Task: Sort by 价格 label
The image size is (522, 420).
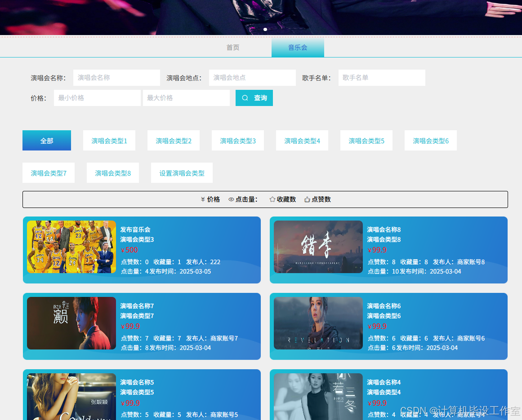Action: click(214, 199)
